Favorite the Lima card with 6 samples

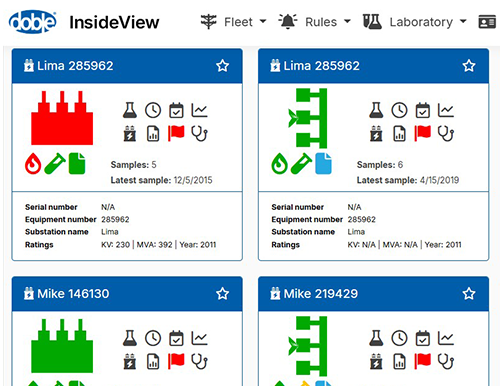(x=469, y=66)
